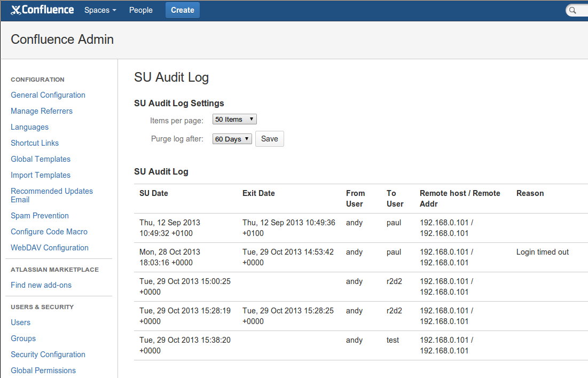
Task: Open the People menu item
Action: pyautogui.click(x=140, y=10)
